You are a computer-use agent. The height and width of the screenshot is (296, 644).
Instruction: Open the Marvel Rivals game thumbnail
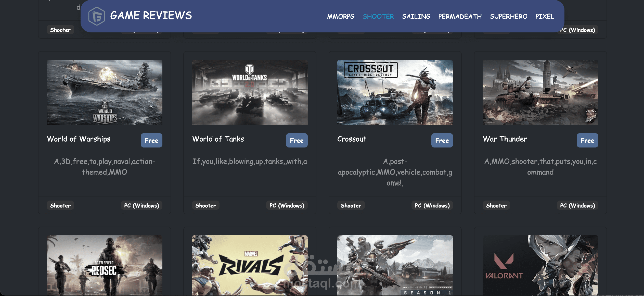point(250,265)
